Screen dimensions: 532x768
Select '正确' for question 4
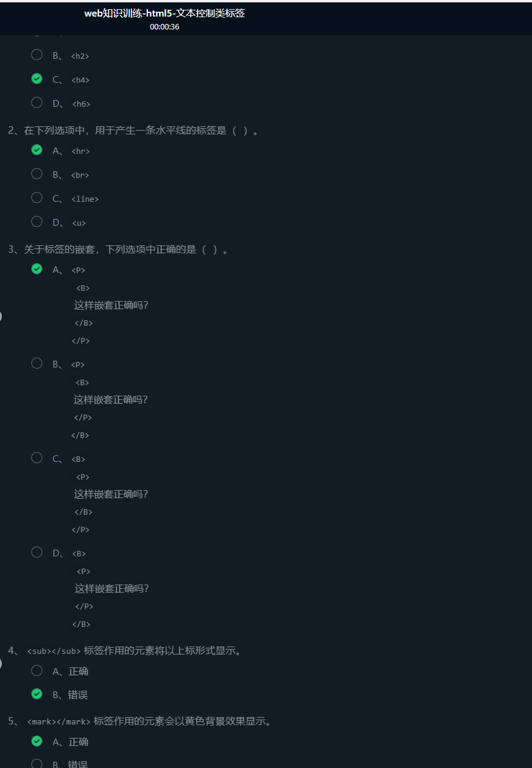[x=36, y=670]
